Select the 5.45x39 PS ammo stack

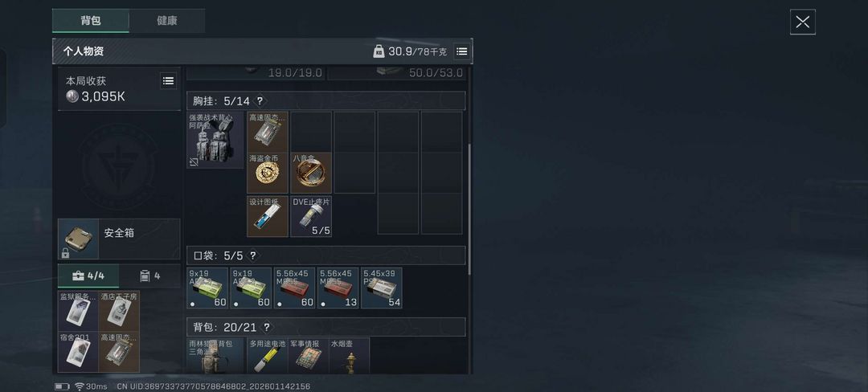382,288
